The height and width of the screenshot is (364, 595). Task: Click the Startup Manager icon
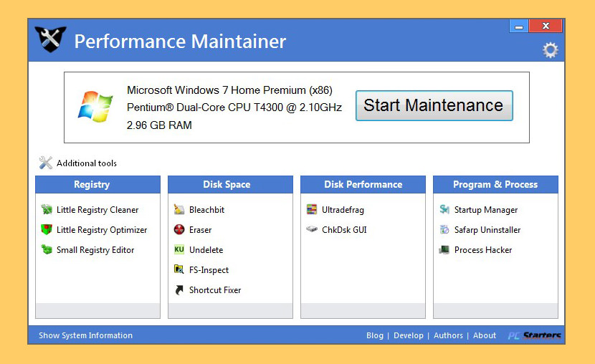tap(444, 209)
